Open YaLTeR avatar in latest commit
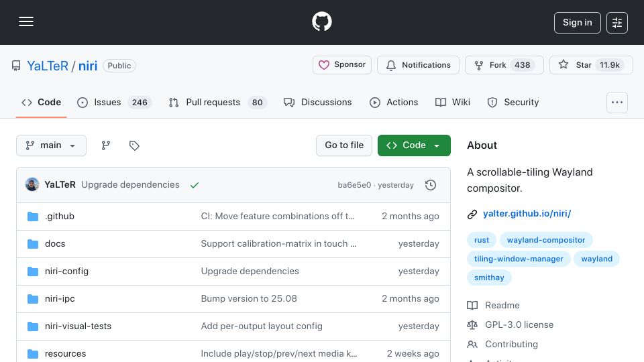Image resolution: width=644 pixels, height=362 pixels. coord(32,185)
